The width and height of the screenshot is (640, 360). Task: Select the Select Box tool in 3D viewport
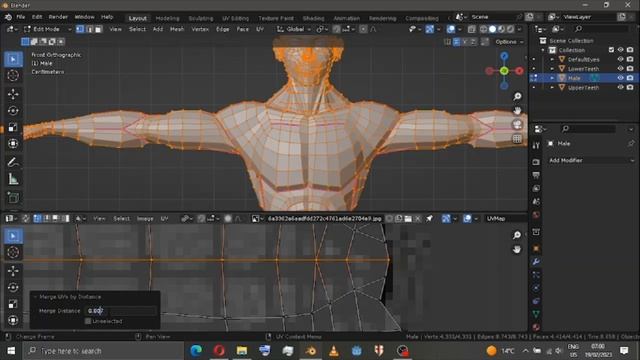point(13,60)
